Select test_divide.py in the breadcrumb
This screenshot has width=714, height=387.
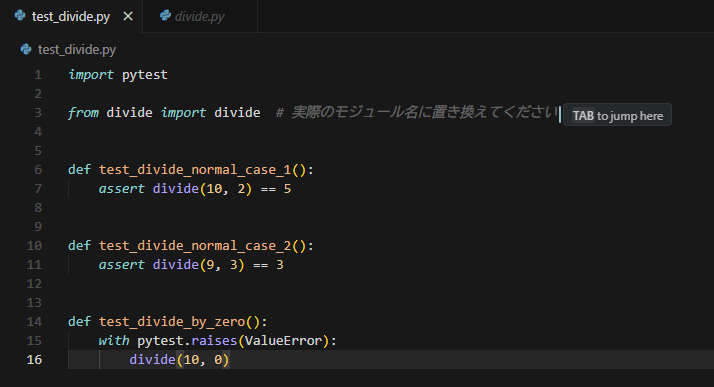click(x=76, y=50)
